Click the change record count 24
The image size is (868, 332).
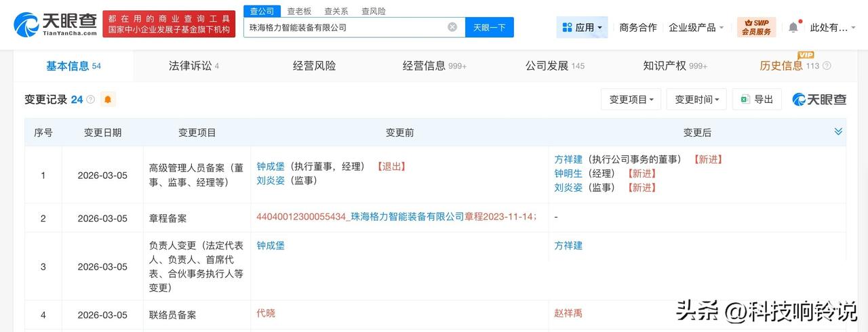tap(77, 100)
